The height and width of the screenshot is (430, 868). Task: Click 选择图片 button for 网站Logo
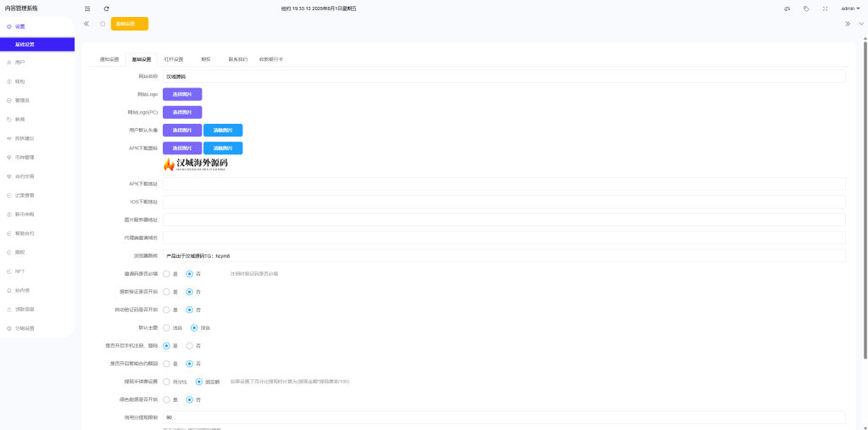coord(182,94)
